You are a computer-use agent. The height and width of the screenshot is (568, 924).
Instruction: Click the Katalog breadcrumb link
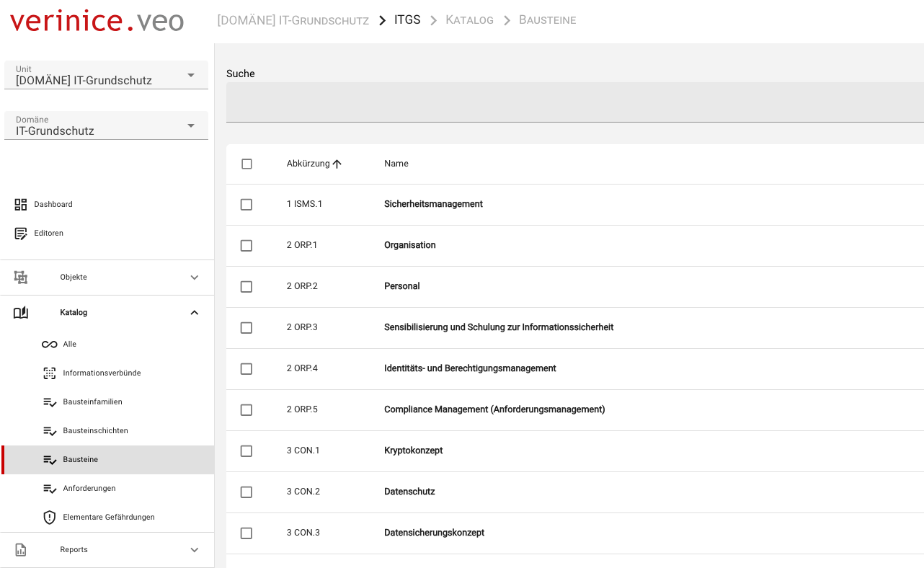pyautogui.click(x=469, y=20)
